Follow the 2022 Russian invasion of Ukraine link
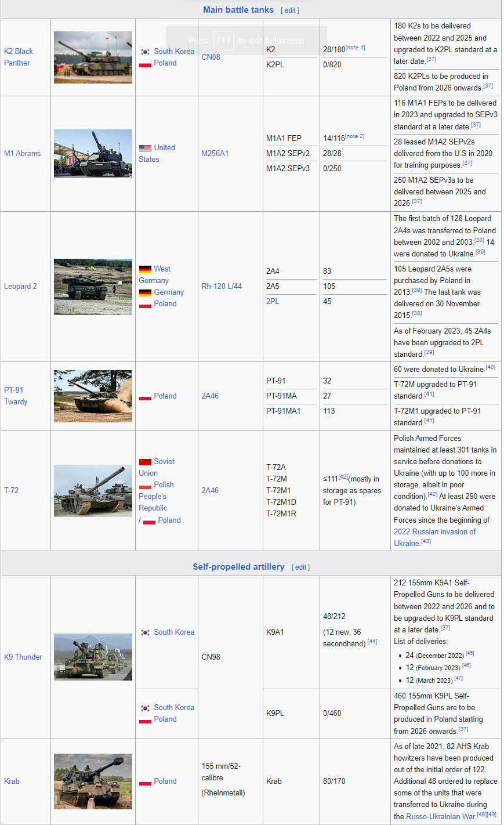 435,537
